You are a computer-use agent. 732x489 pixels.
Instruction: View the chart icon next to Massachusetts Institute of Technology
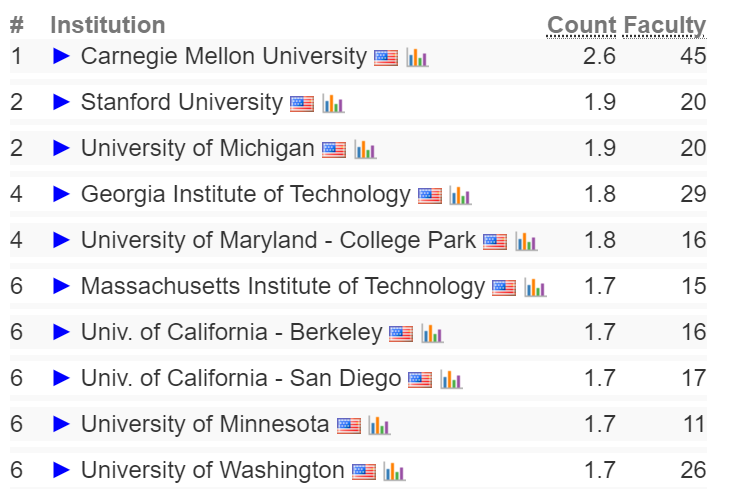pyautogui.click(x=535, y=288)
